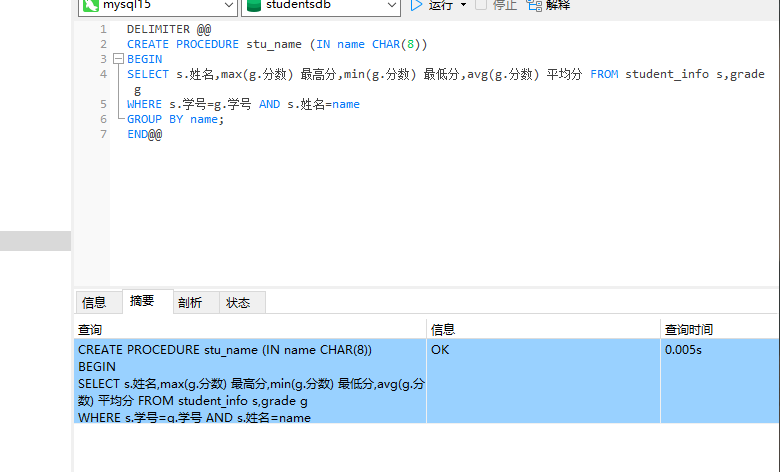This screenshot has height=472, width=780.
Task: Click the CREATE PROCEDURE stu_name code line
Action: coord(277,44)
